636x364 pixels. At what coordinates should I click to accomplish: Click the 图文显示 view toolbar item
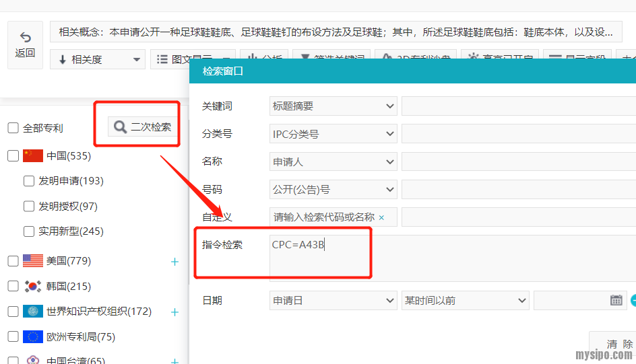pyautogui.click(x=192, y=59)
